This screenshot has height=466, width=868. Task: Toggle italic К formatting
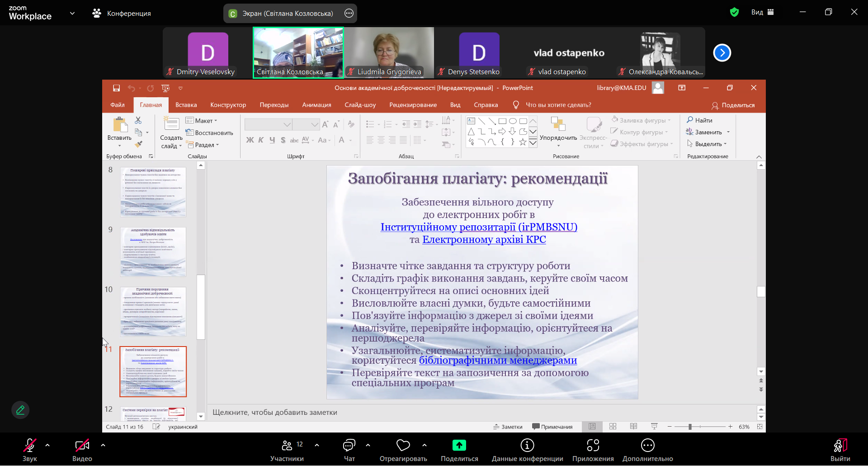(261, 140)
